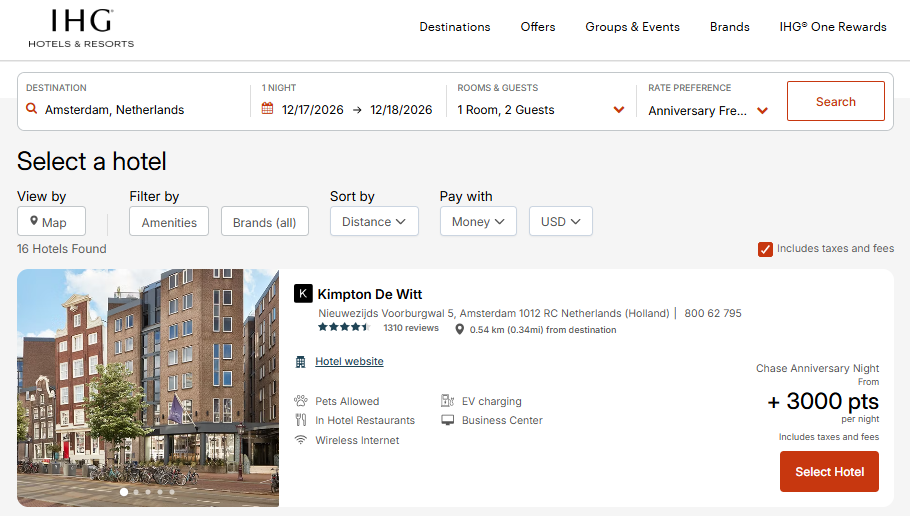Viewport: 910px width, 516px height.
Task: Open the Hotel website link
Action: 349,361
